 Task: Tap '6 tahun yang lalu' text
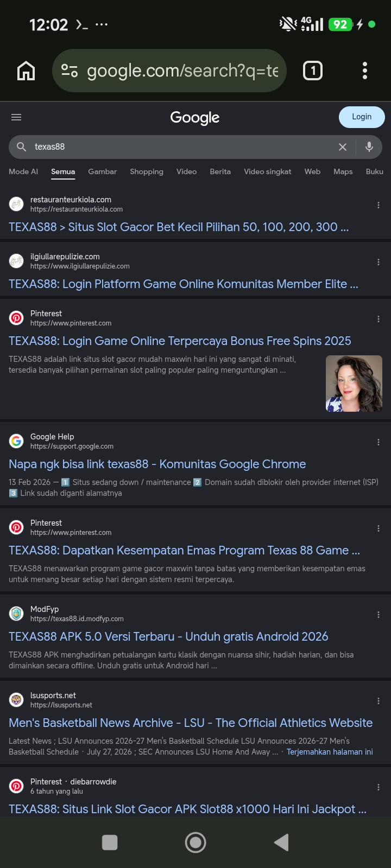(56, 792)
